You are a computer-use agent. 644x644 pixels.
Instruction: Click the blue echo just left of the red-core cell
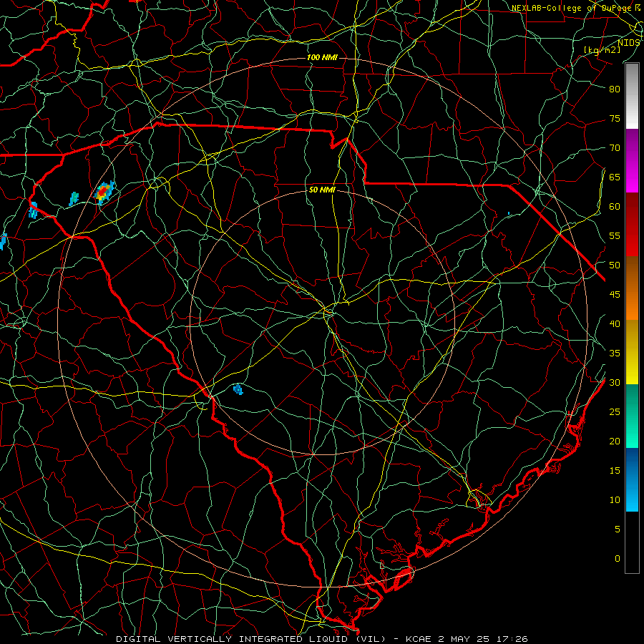[74, 198]
